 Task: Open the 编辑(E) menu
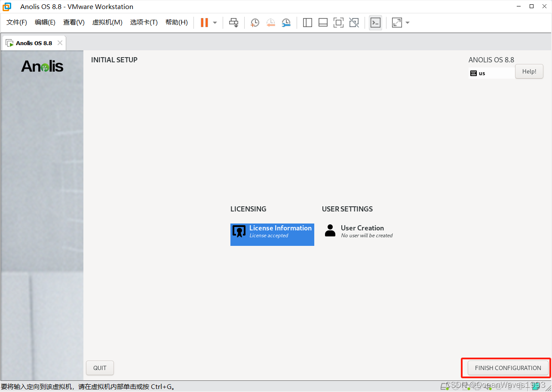[45, 22]
